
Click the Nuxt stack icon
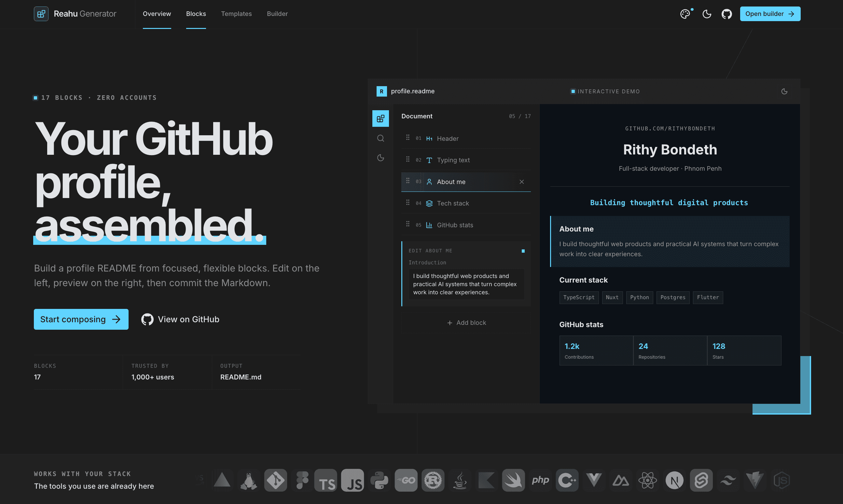point(621,480)
